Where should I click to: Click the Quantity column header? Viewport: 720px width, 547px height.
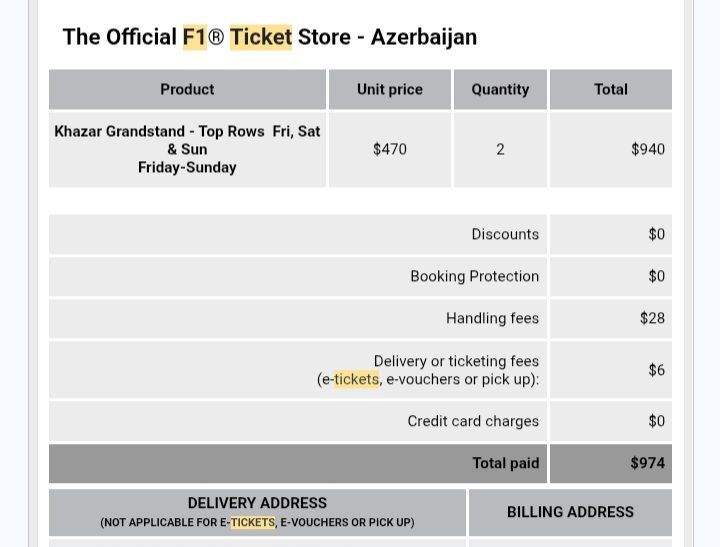click(500, 90)
